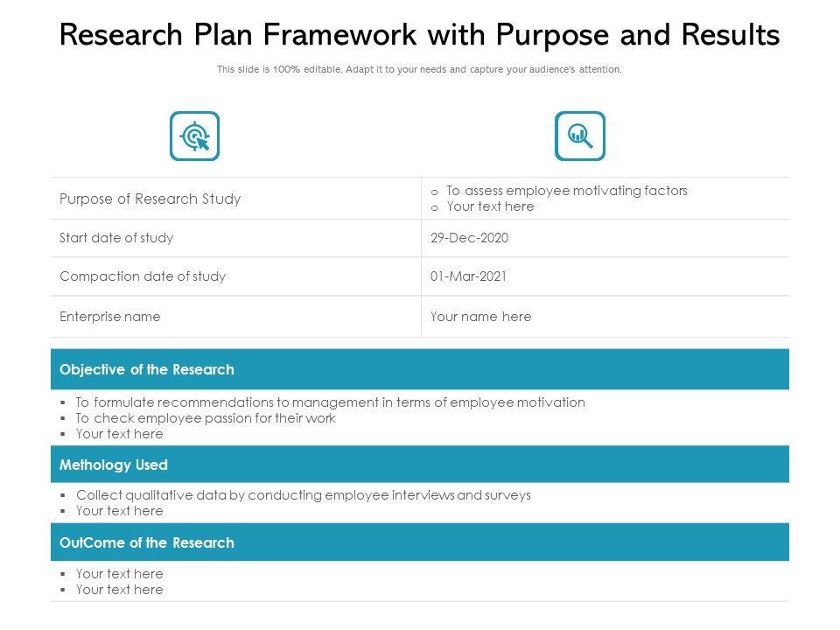This screenshot has width=840, height=630.
Task: Click the collect qualitative data bullet
Action: [x=303, y=495]
